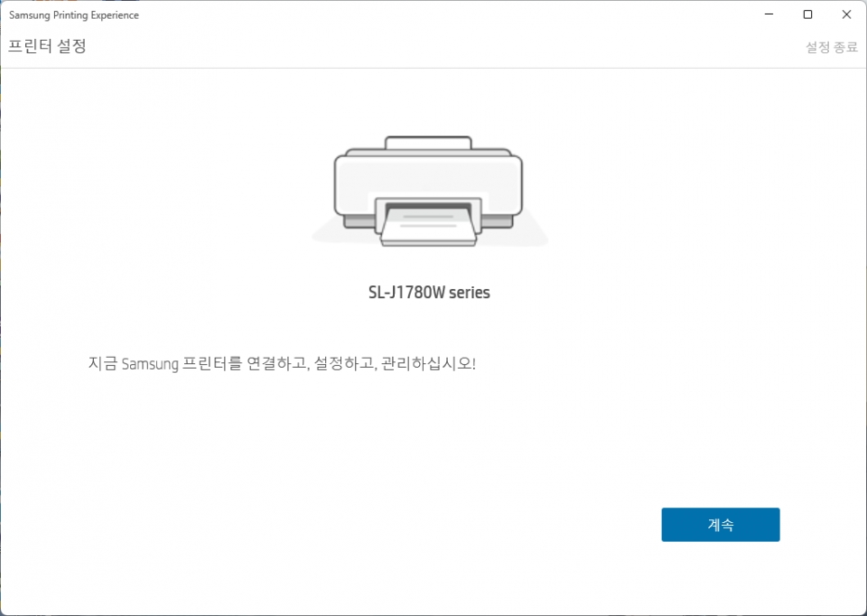The height and width of the screenshot is (616, 867).
Task: Click the 프린터 설정 page heading
Action: pyautogui.click(x=48, y=46)
